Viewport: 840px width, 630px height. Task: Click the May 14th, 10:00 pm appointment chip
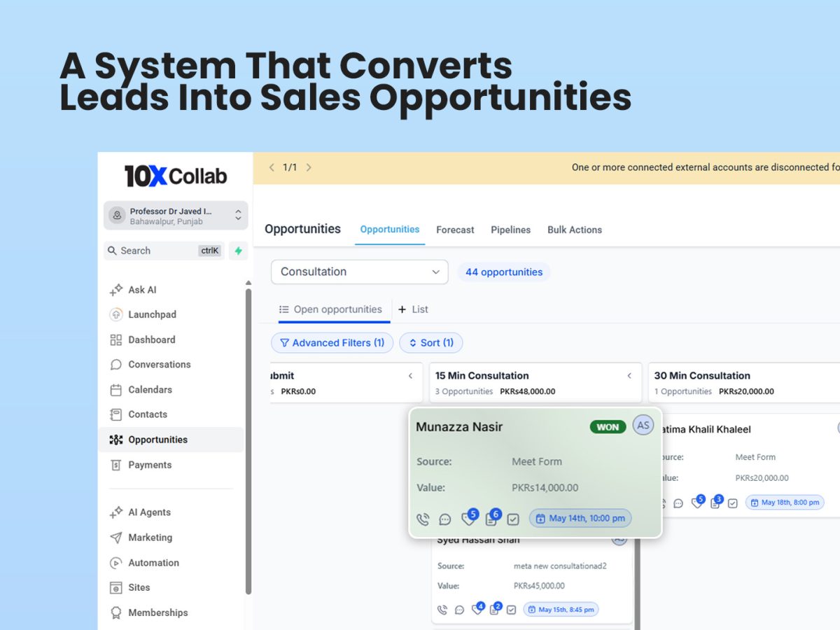pyautogui.click(x=580, y=519)
